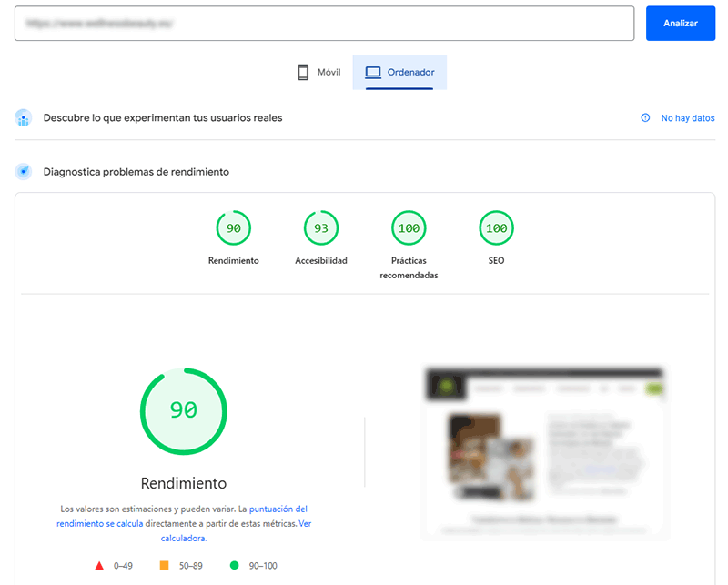Click the large Rendimiento 90 circular gauge

tap(183, 411)
